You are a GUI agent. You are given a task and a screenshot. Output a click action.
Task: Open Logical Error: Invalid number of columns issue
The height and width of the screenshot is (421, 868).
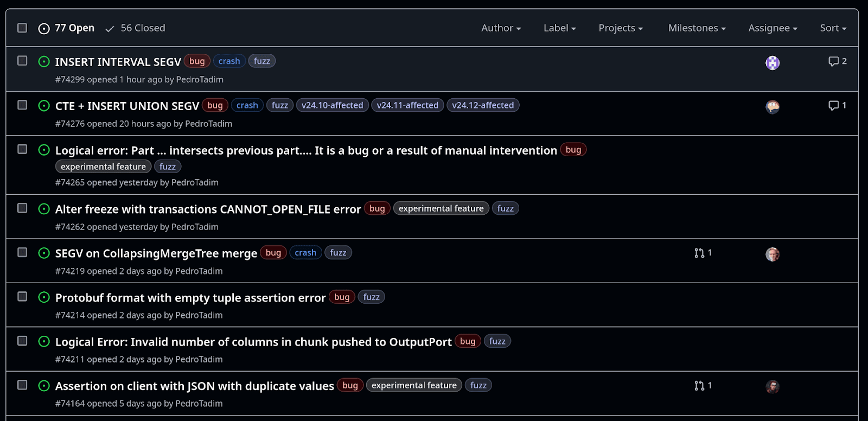(x=253, y=342)
